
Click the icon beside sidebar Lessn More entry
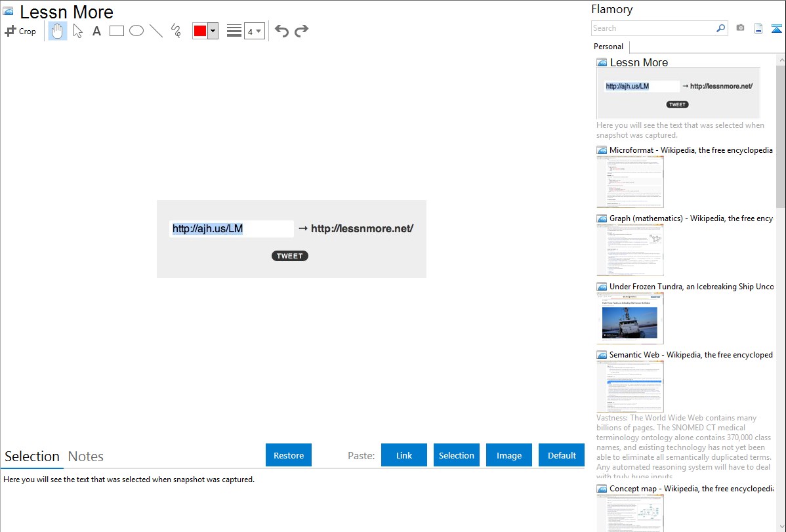(x=602, y=63)
